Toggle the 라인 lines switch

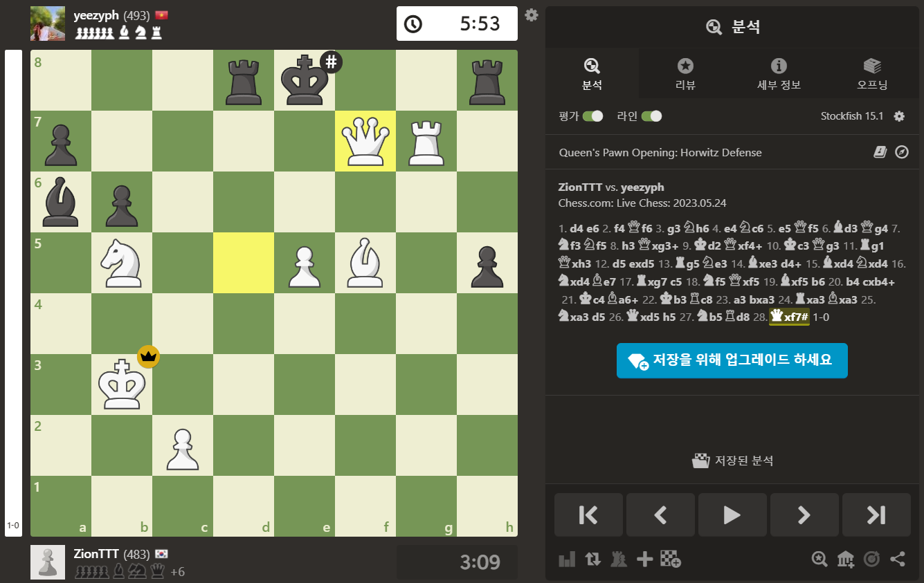tap(651, 116)
